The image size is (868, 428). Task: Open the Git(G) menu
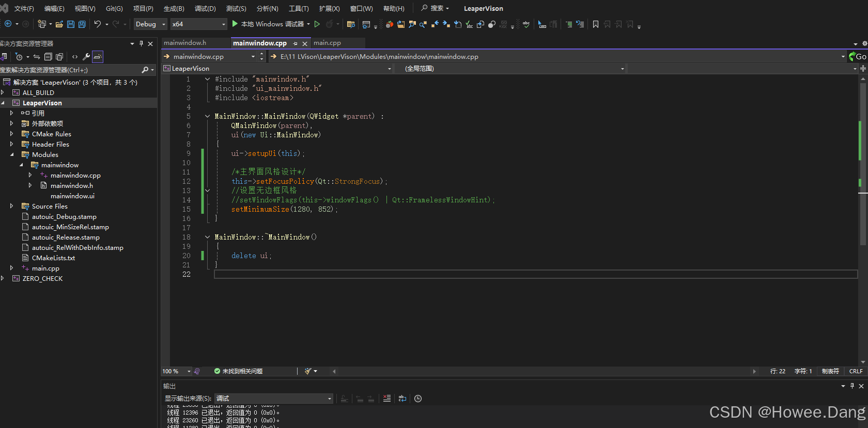pyautogui.click(x=114, y=9)
